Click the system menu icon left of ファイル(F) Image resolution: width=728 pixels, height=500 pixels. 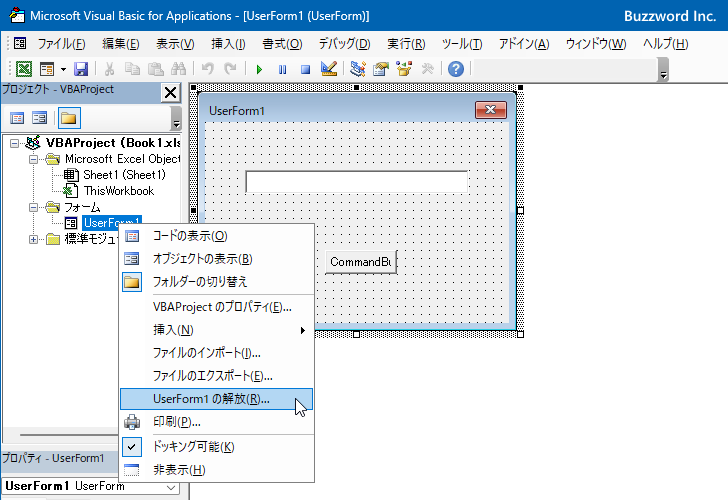[x=20, y=44]
